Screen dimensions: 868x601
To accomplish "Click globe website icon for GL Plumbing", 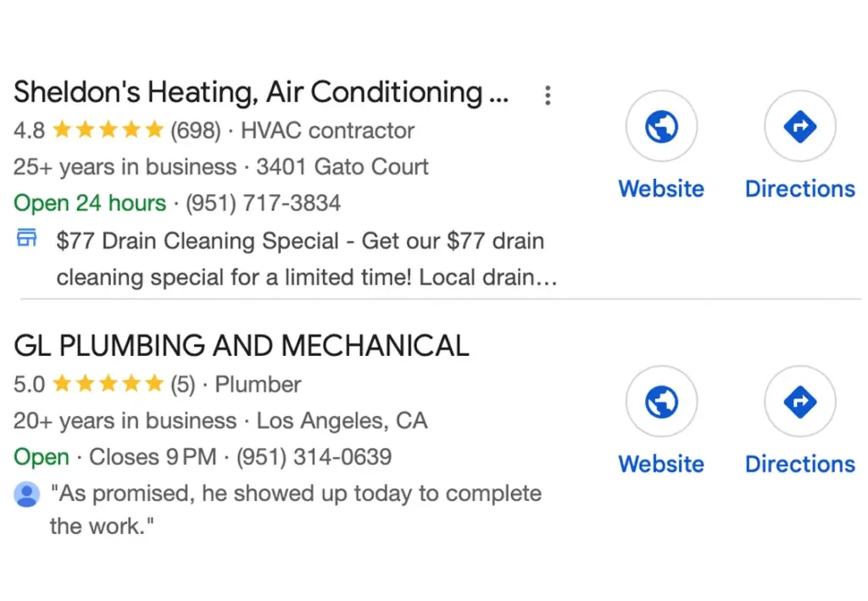I will 661,402.
